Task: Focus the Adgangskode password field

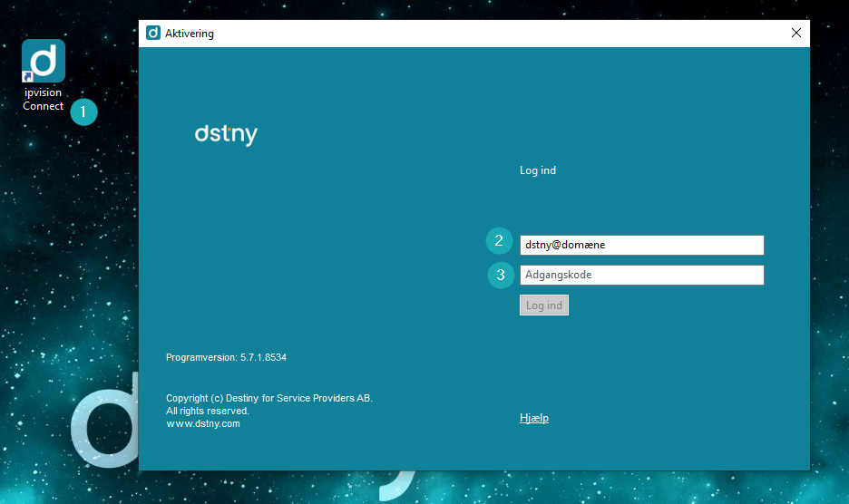Action: click(x=641, y=275)
